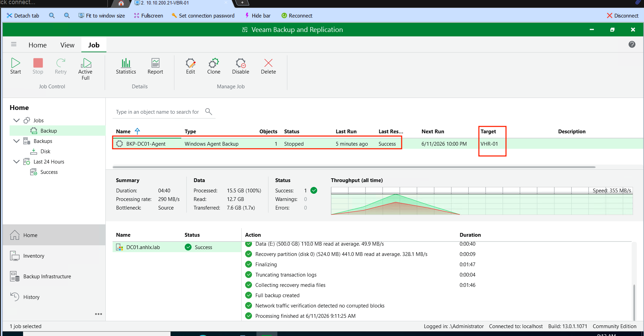Click the action log vertical scrollbar

(x=634, y=302)
